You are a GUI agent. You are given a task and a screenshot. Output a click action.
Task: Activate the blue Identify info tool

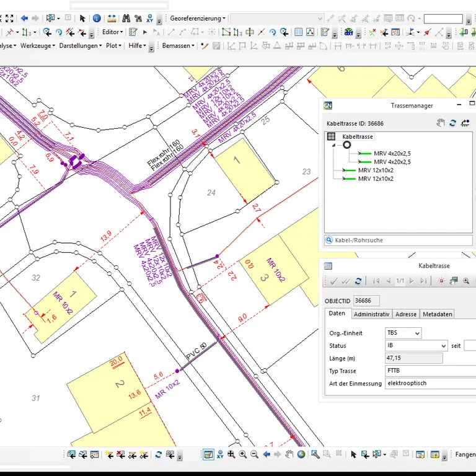pos(97,19)
